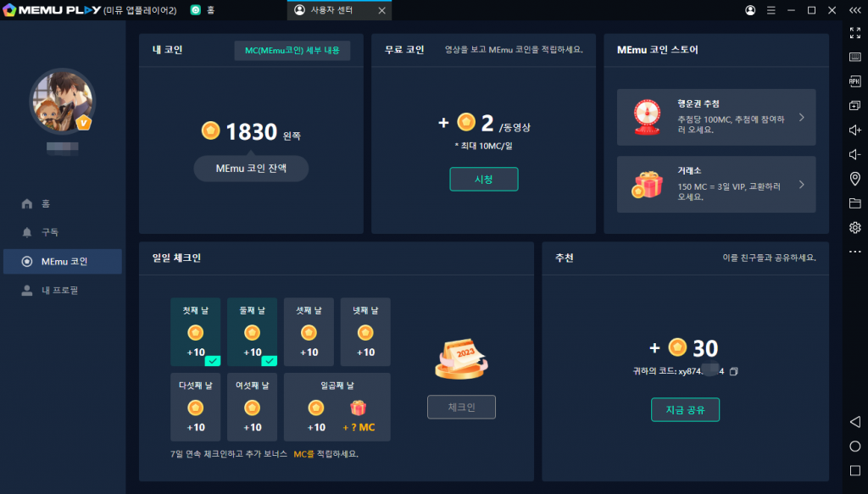The image size is (868, 494).
Task: Open the GPS location pin icon
Action: point(854,179)
